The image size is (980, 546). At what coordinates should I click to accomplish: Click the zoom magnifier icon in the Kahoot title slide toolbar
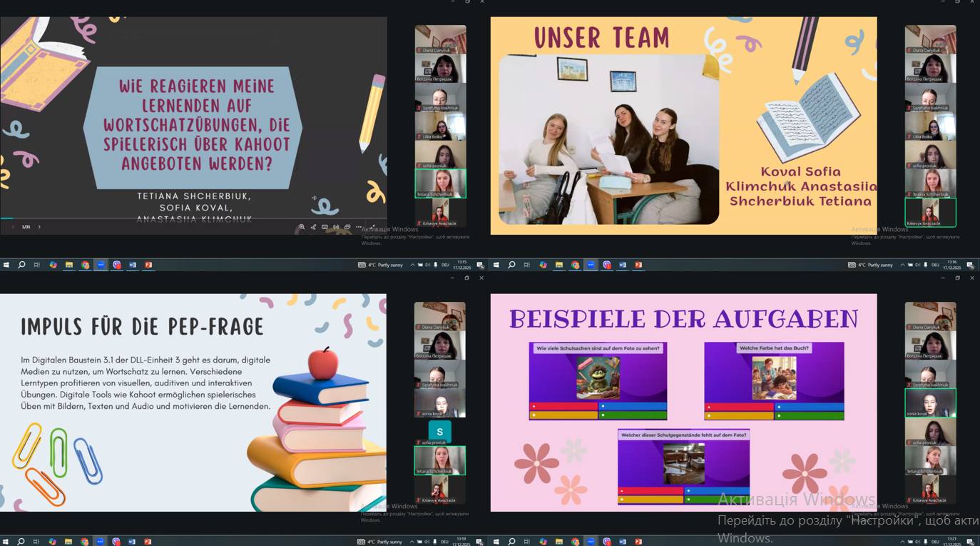coord(302,227)
